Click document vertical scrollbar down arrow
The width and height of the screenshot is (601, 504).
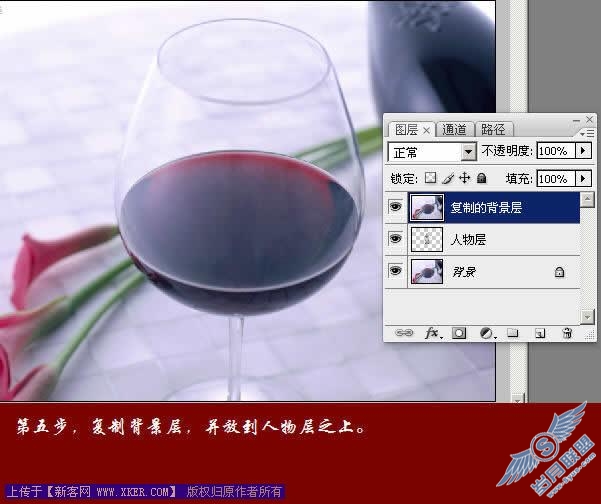tap(517, 399)
